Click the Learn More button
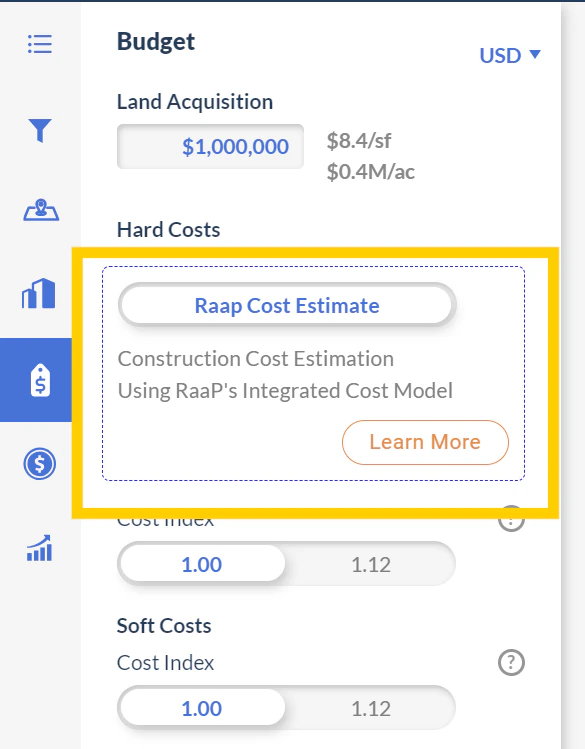Viewport: 585px width, 749px height. pos(425,442)
